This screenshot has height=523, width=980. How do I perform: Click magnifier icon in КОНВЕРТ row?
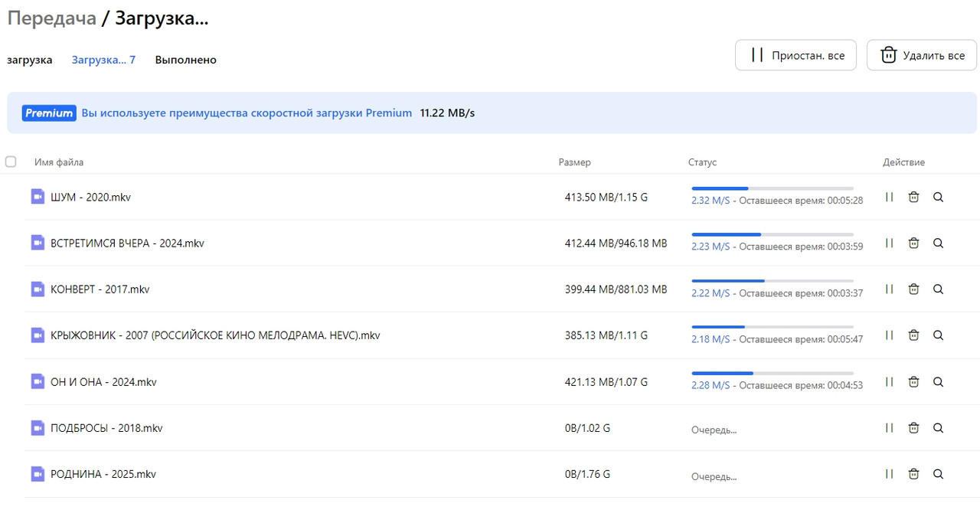coord(938,289)
